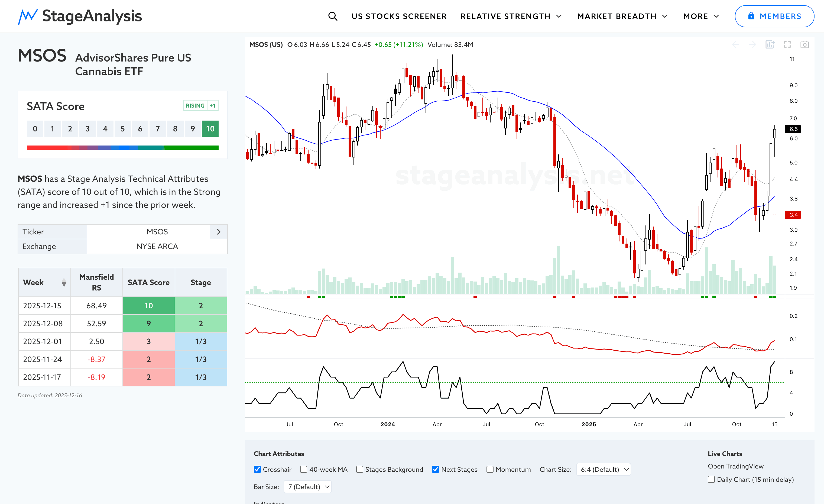Open the Chart Size dropdown
This screenshot has height=504, width=824.
[x=604, y=469]
